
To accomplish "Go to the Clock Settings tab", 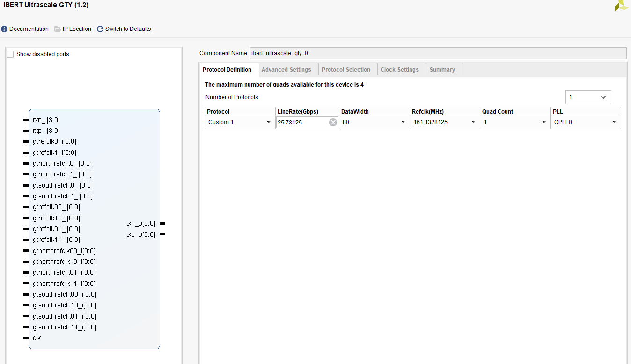I will (x=400, y=70).
